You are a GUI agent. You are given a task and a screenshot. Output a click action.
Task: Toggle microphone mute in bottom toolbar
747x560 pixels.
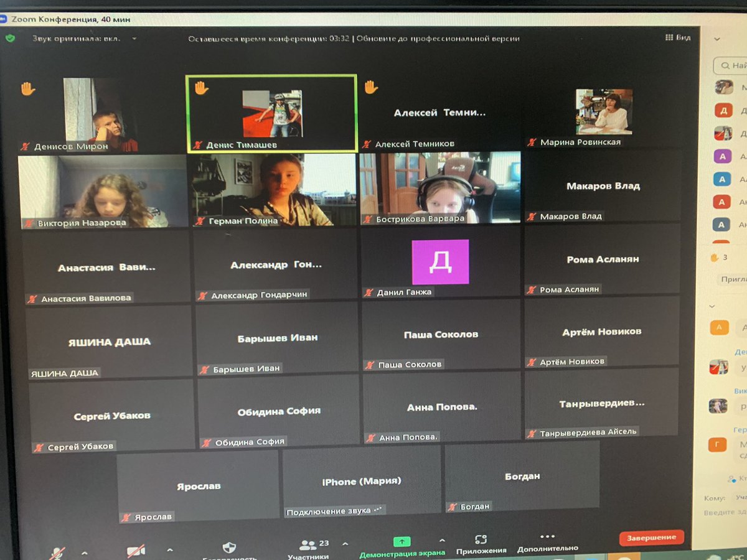[58, 553]
